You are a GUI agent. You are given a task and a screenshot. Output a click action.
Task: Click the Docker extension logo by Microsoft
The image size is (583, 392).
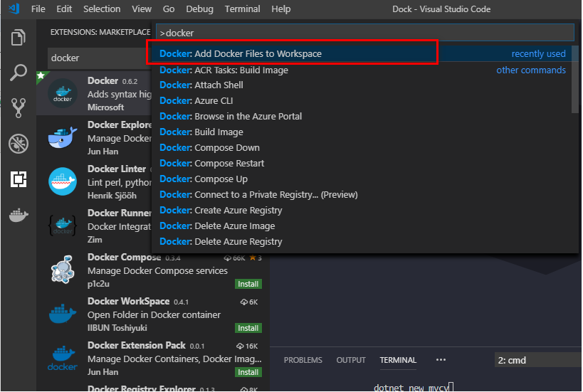click(63, 93)
